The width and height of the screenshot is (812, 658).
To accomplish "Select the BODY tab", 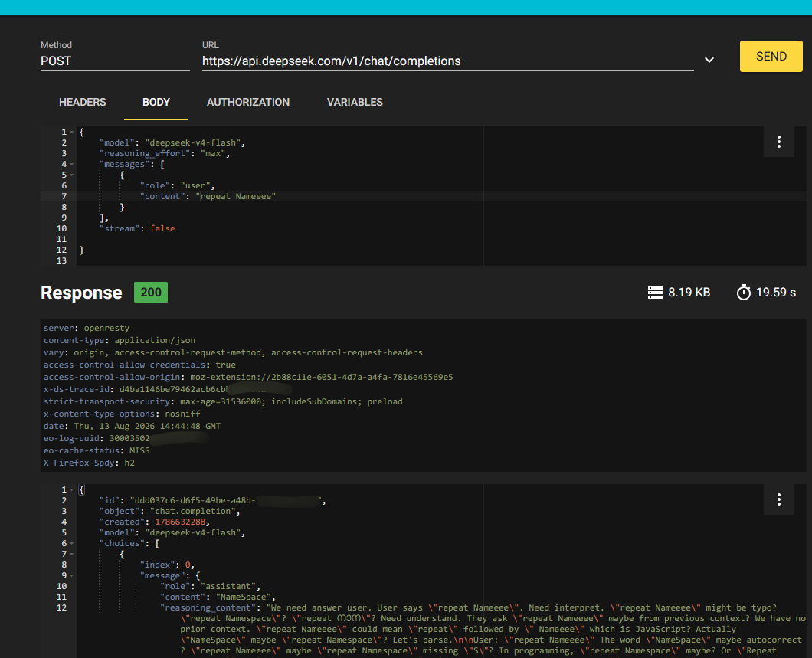I will pos(156,102).
